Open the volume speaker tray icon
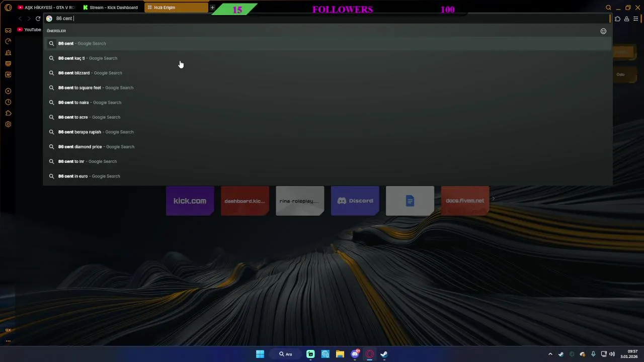Viewport: 644px width, 362px height. [x=612, y=354]
